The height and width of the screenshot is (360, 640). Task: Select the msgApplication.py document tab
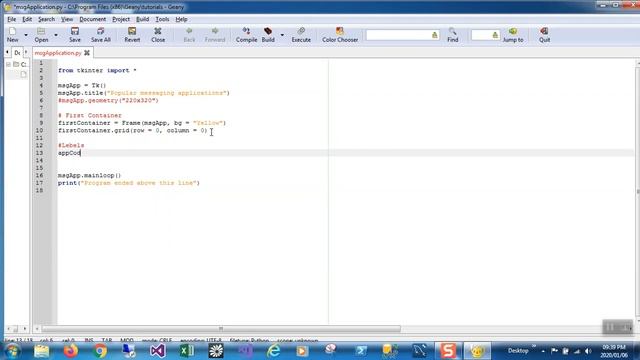tap(58, 53)
